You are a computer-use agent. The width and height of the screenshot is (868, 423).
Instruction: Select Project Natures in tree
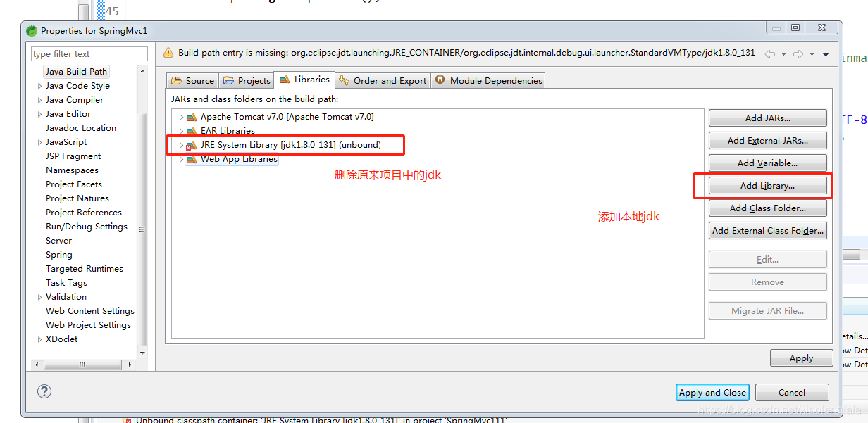[77, 198]
